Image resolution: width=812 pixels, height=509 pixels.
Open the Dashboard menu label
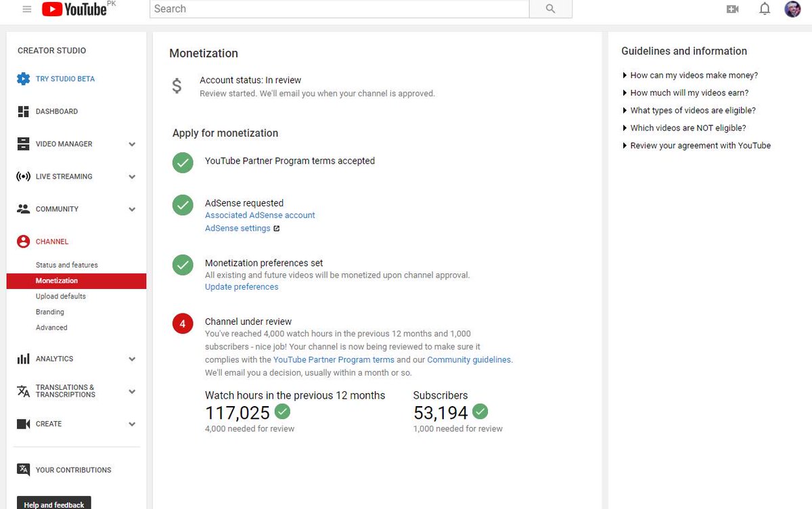(57, 112)
